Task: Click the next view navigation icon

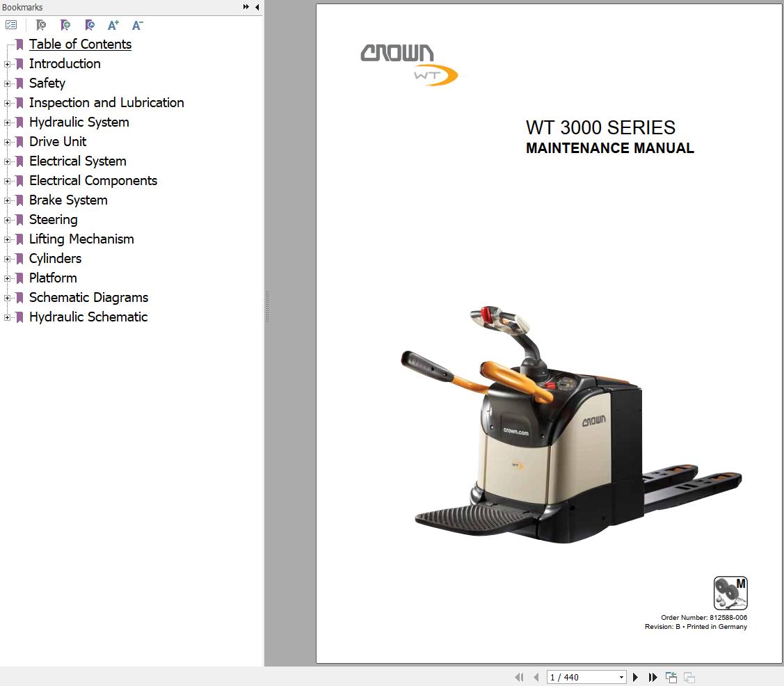Action: tap(689, 676)
